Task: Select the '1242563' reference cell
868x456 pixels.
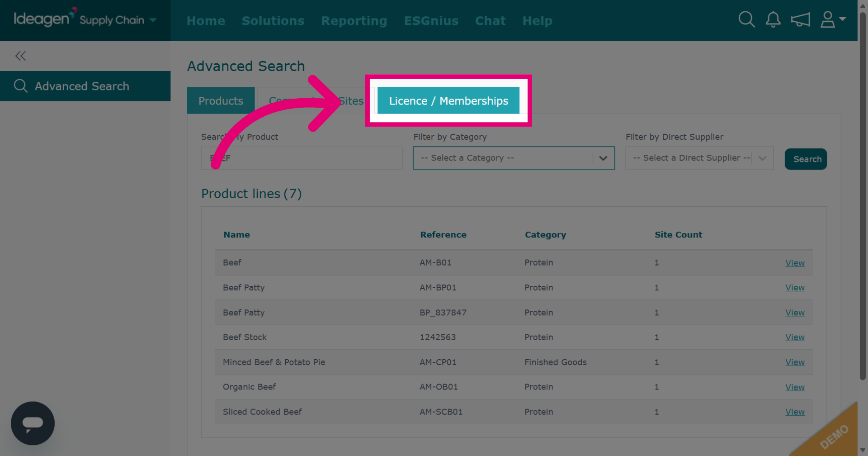Action: click(438, 337)
